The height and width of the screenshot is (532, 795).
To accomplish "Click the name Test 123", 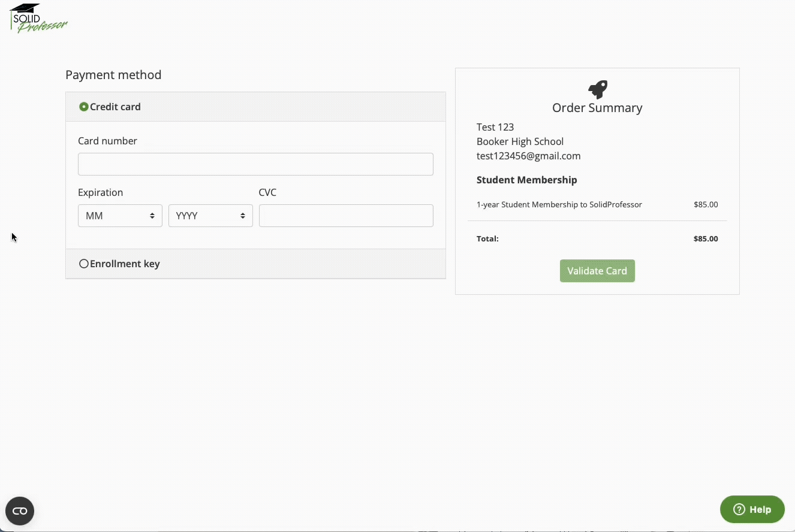I will pyautogui.click(x=495, y=127).
